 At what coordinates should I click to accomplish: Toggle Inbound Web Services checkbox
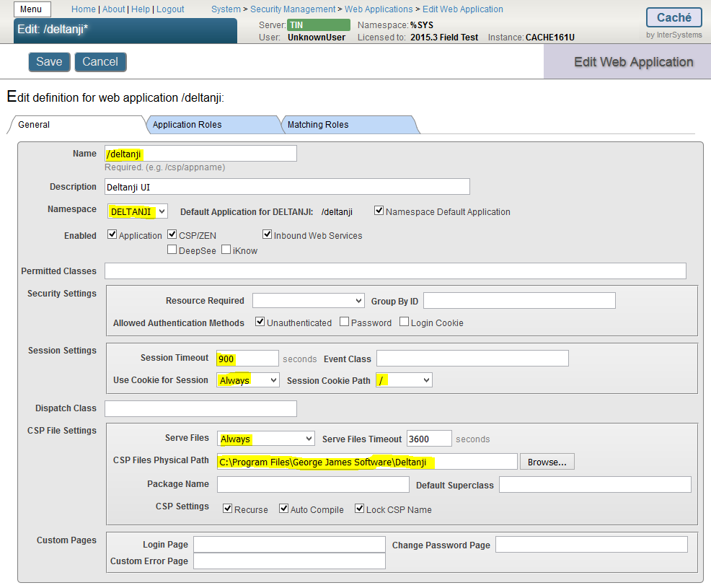(x=268, y=235)
